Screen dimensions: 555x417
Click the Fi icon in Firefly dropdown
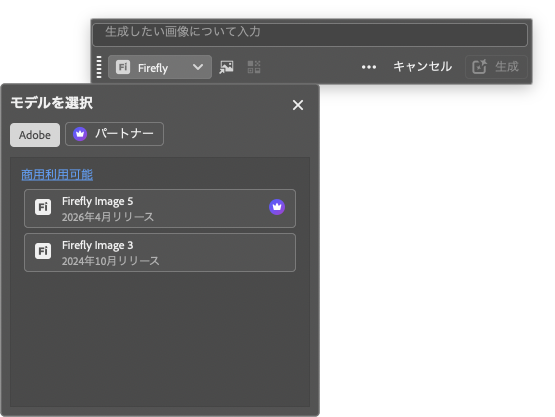click(123, 67)
